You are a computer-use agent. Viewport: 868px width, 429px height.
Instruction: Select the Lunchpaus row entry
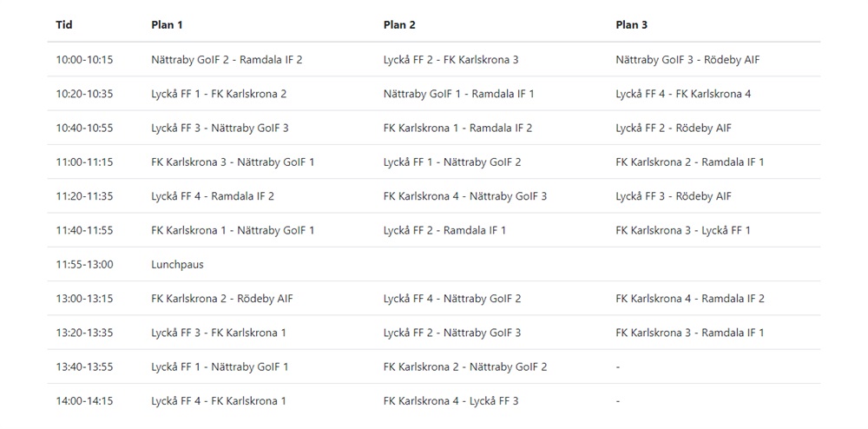(x=177, y=265)
